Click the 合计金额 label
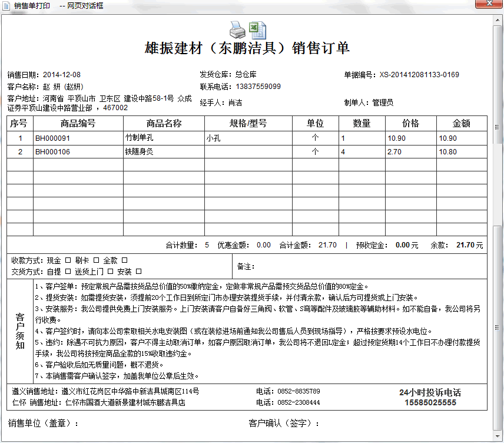 [x=295, y=245]
